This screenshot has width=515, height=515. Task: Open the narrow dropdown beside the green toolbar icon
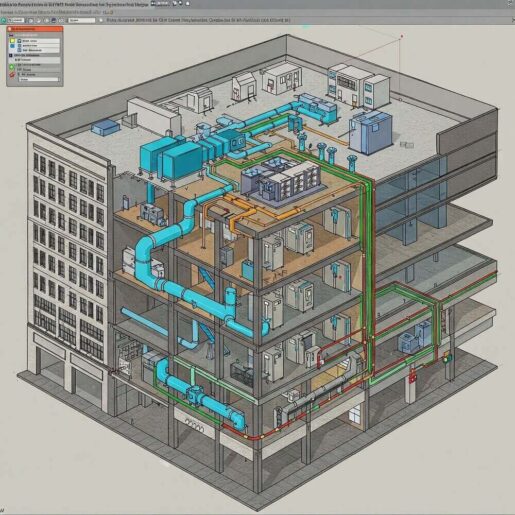16,20
